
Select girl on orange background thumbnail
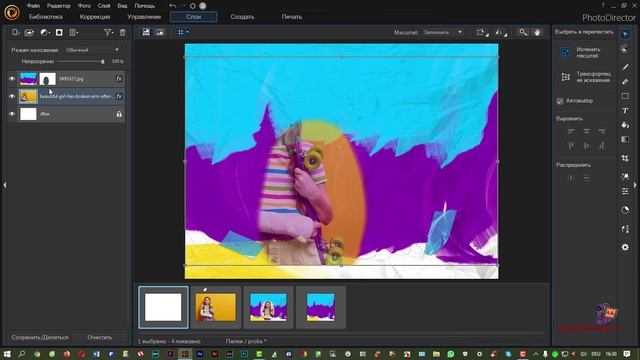pos(216,307)
